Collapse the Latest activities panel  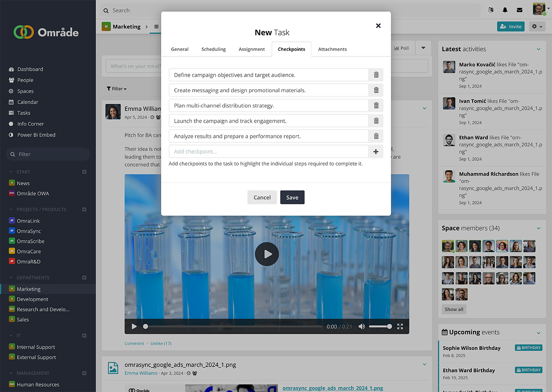539,49
